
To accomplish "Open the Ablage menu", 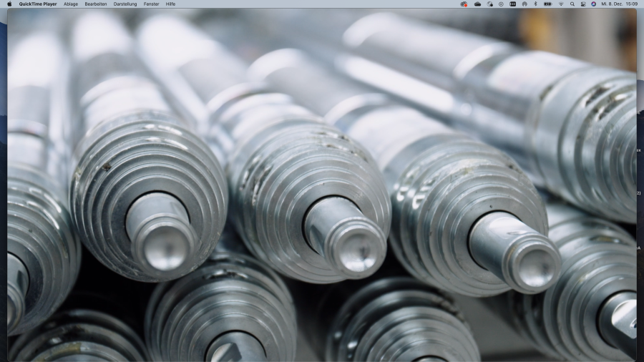I will tap(71, 4).
